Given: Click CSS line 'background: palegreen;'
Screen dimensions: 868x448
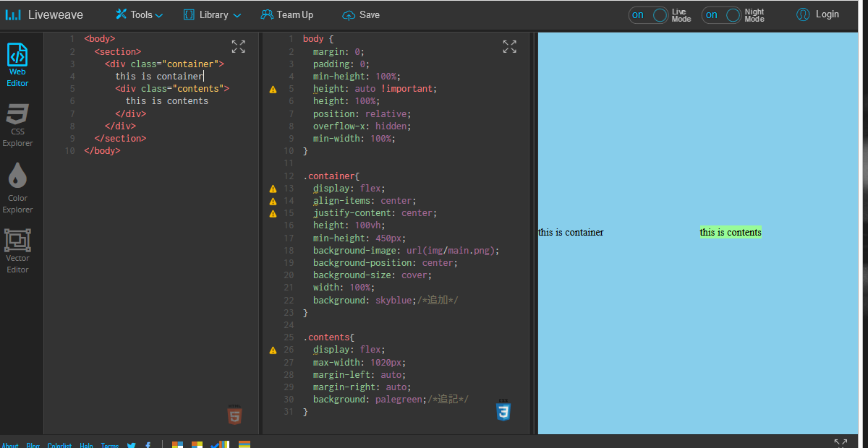Looking at the screenshot, I should click(x=370, y=399).
